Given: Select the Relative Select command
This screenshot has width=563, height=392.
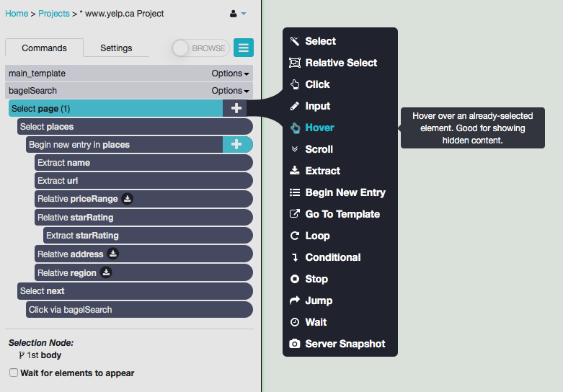Looking at the screenshot, I should point(333,63).
